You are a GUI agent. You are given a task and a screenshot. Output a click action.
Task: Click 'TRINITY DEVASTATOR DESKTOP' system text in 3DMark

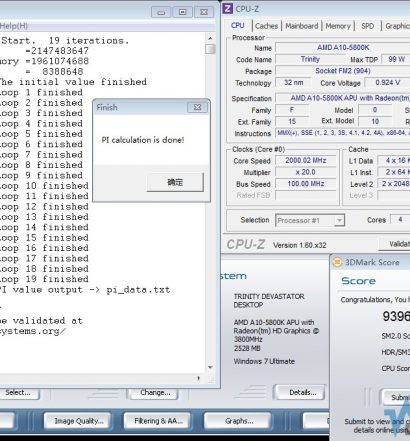coord(269,301)
